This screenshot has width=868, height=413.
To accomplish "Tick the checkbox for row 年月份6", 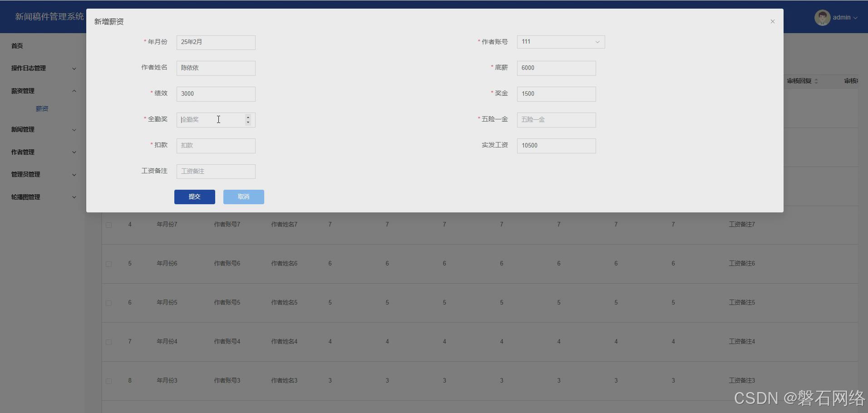I will pos(108,264).
